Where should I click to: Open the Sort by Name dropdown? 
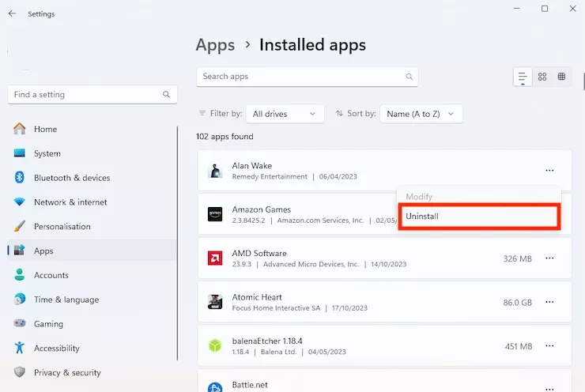click(421, 114)
